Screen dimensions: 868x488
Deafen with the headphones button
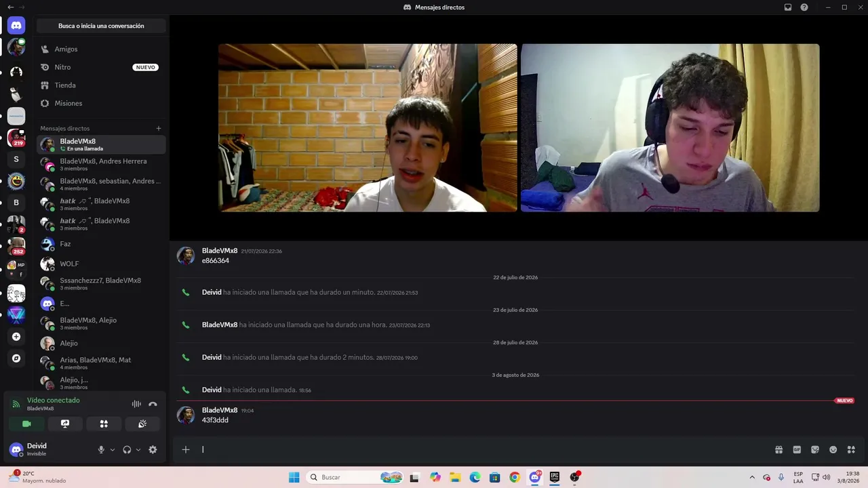coord(127,449)
